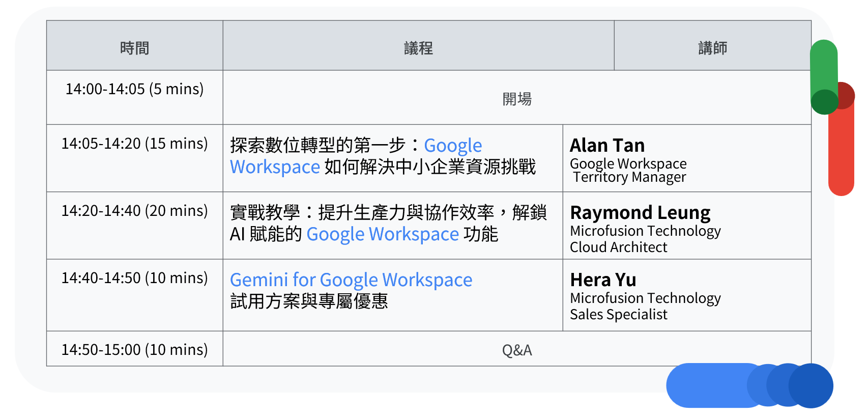Image resolution: width=868 pixels, height=416 pixels.
Task: Select the 14:50-15:00 (10 mins) time cell
Action: (x=134, y=350)
